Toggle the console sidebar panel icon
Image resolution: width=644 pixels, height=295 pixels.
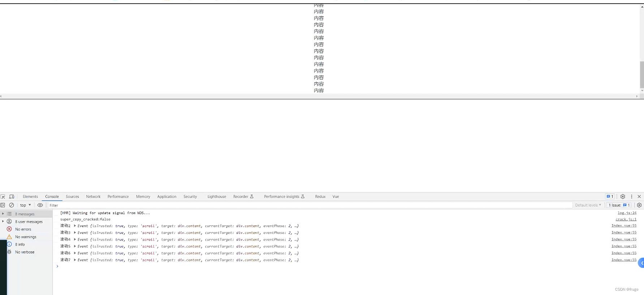[x=3, y=205]
